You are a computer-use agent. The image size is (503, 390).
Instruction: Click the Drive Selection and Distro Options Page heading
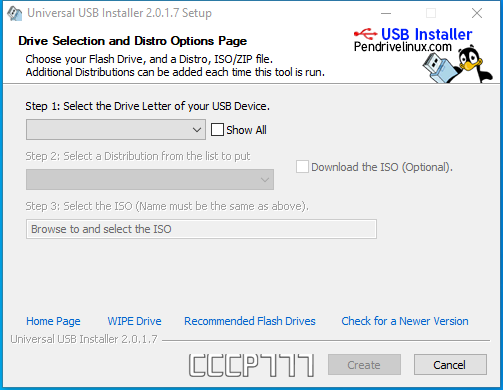[132, 41]
